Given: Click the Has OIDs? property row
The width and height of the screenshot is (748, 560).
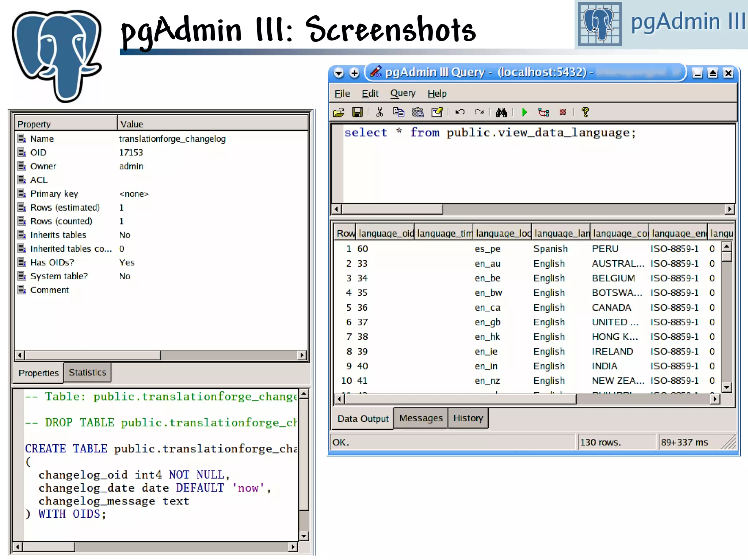Looking at the screenshot, I should click(161, 262).
